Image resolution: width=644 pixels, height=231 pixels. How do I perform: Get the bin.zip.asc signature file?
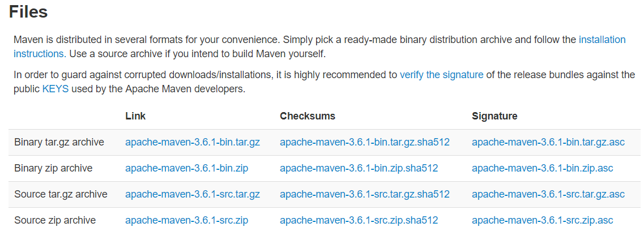click(542, 168)
